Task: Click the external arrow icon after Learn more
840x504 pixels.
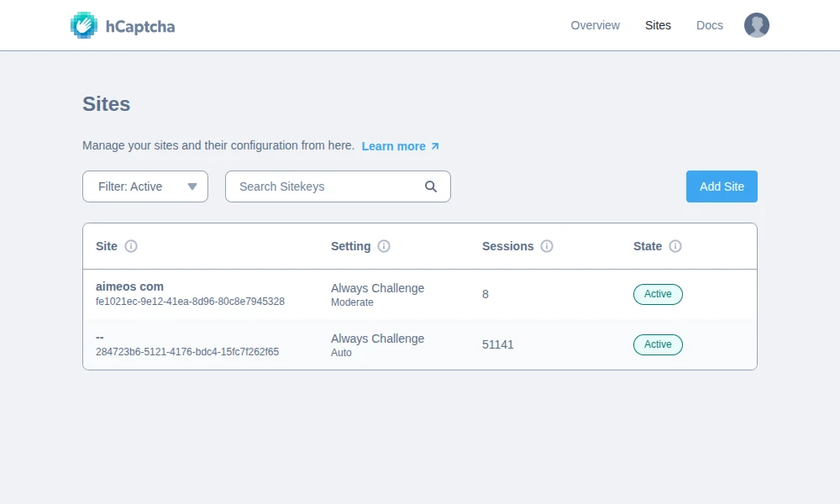Action: tap(435, 146)
